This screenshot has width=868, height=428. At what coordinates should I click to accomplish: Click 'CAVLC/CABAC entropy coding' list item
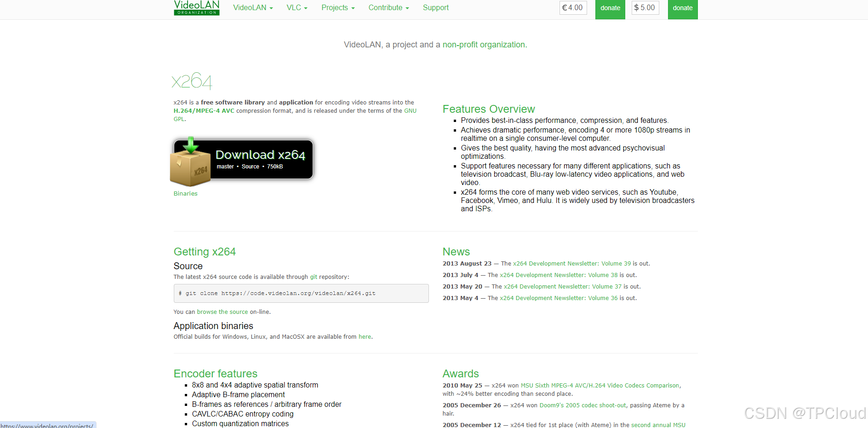243,414
